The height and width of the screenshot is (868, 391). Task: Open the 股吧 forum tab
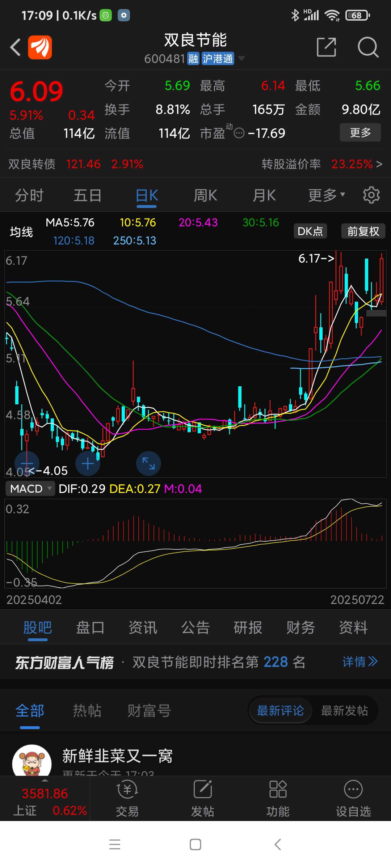tap(38, 628)
